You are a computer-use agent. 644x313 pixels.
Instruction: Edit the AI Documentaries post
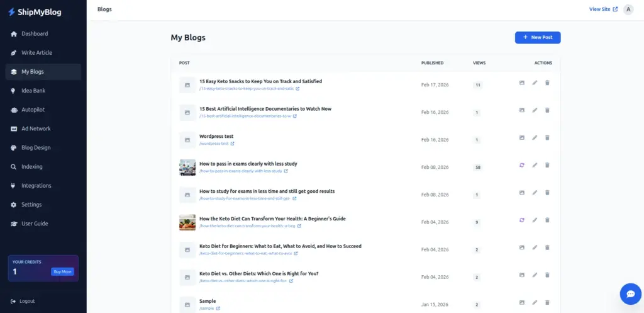(535, 110)
